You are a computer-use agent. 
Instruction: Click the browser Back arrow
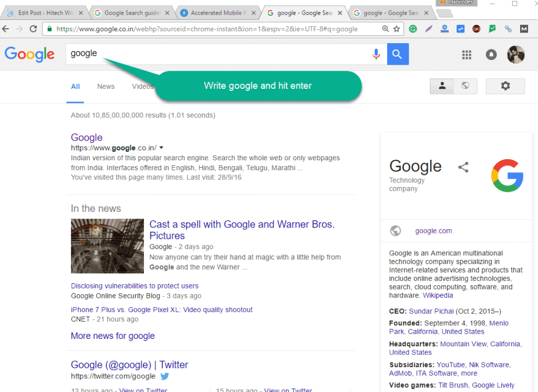click(x=6, y=29)
